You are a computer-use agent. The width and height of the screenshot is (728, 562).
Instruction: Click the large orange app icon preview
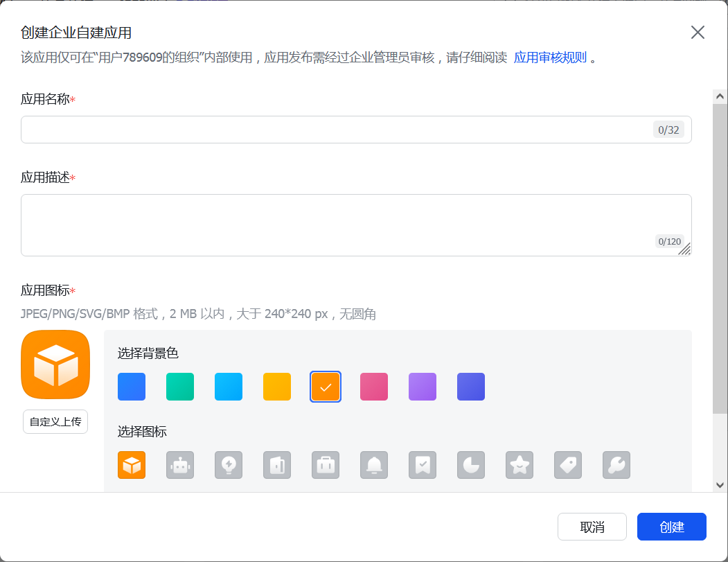[x=55, y=365]
